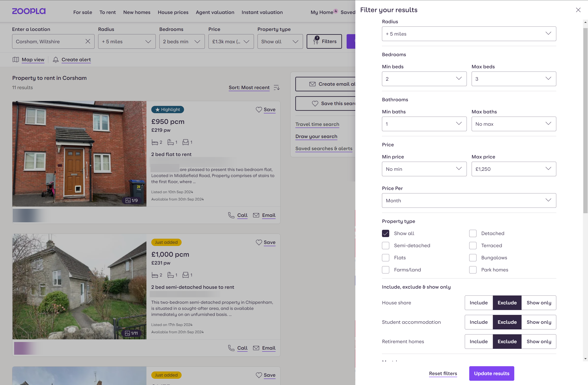Click the sort order icon beside Most recent
This screenshot has height=385, width=588.
[x=277, y=88]
